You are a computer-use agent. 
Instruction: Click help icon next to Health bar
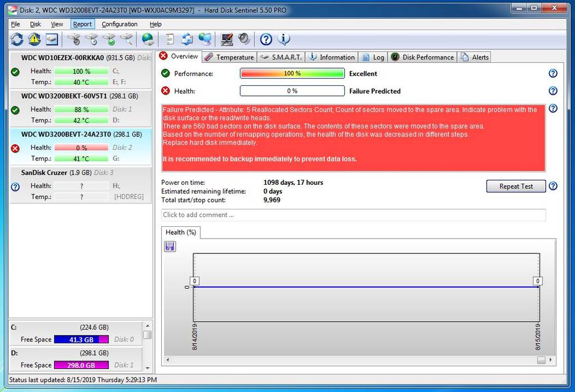(553, 90)
